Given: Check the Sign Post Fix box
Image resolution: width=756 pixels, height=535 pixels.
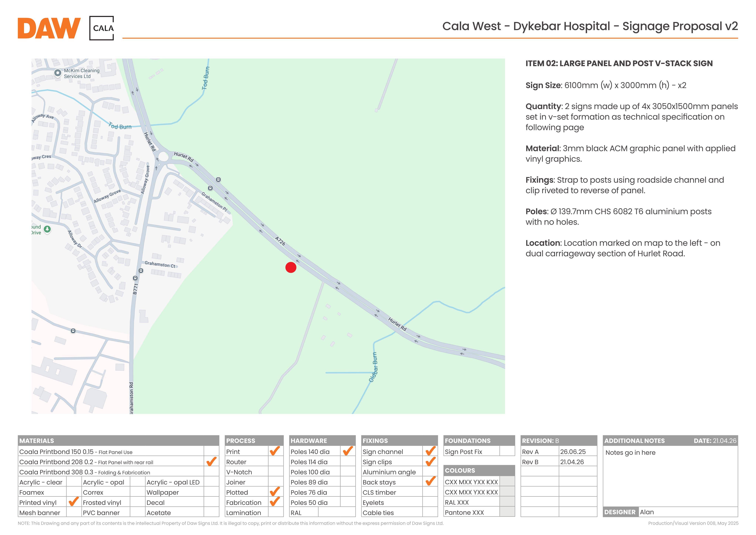Looking at the screenshot, I should pos(507,451).
